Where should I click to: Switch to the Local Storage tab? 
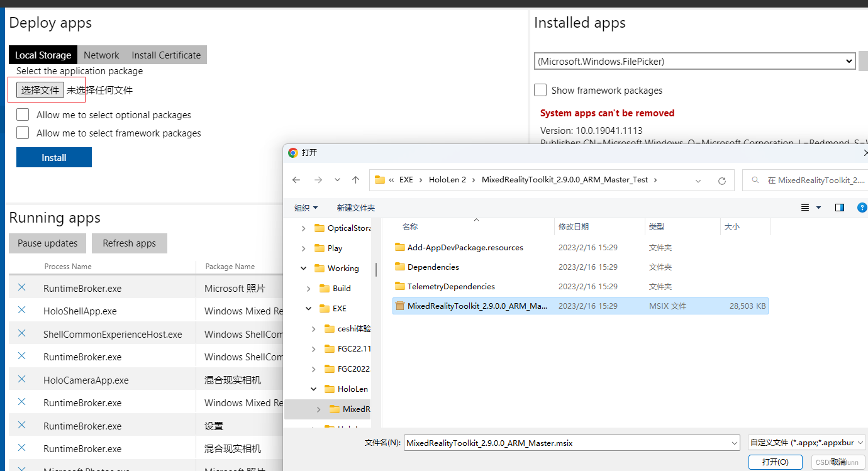coord(43,55)
